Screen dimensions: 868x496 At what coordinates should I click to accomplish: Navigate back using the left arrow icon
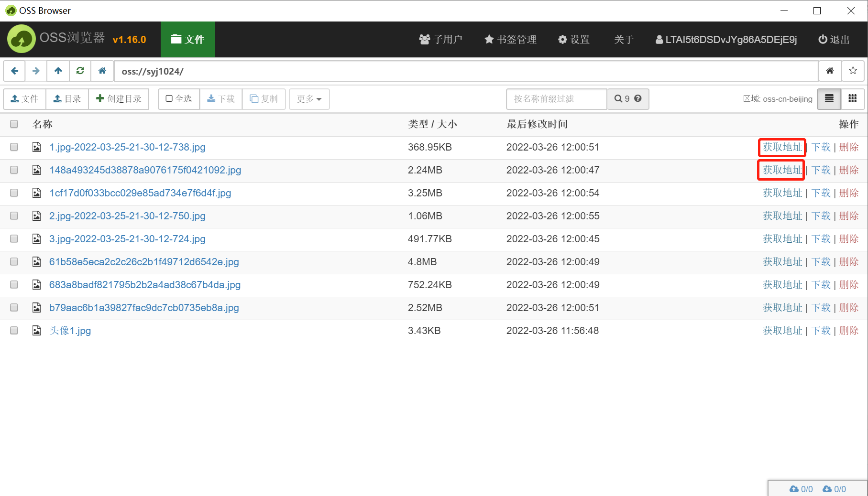click(14, 71)
